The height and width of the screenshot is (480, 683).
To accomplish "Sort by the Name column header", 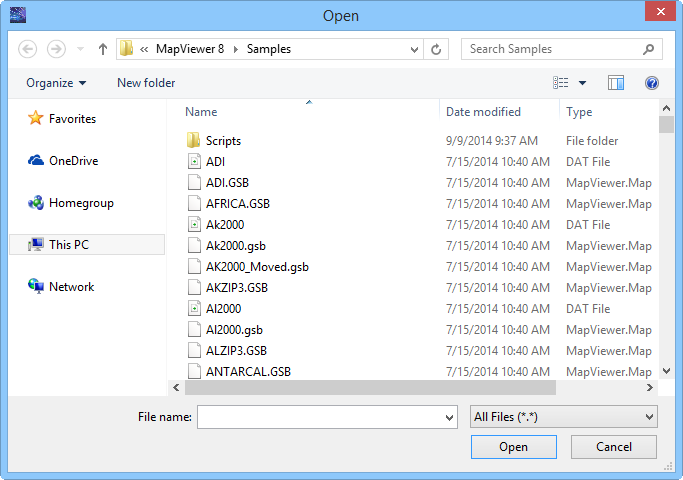I will pyautogui.click(x=201, y=112).
